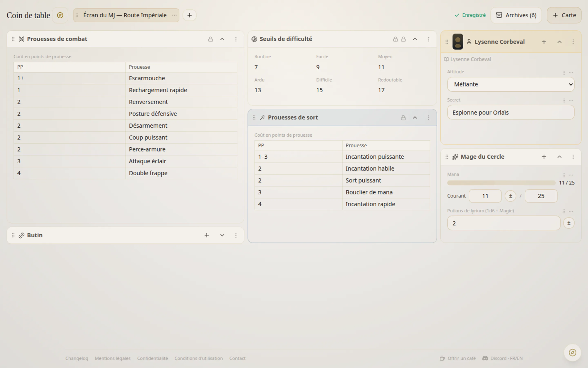
Task: Toggle the keyhole lock on Seuils de difficulté
Action: pyautogui.click(x=395, y=39)
